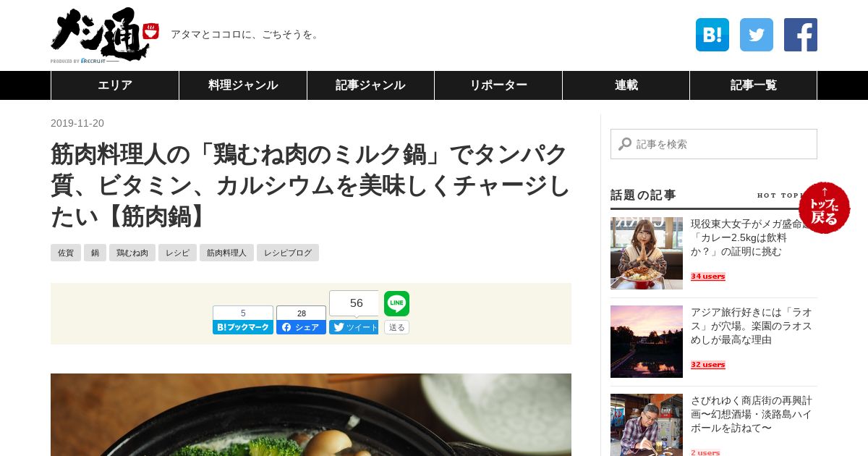Open the Facebook header icon

tap(801, 35)
